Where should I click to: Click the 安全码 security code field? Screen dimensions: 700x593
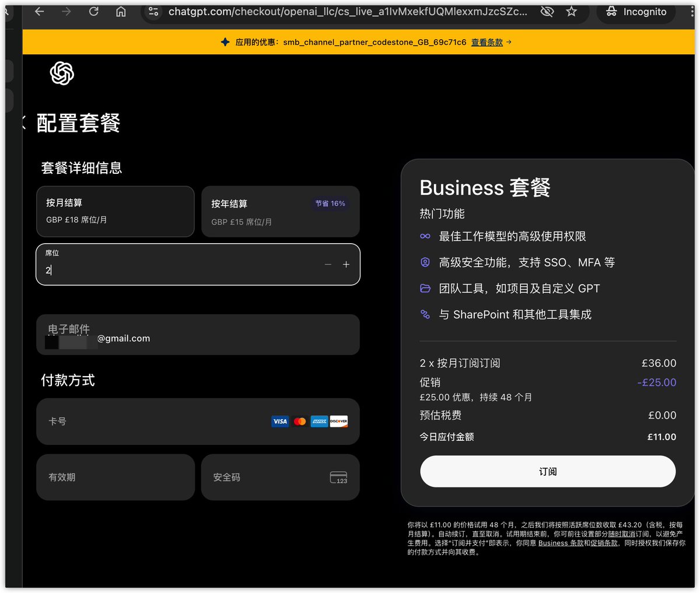click(x=280, y=477)
